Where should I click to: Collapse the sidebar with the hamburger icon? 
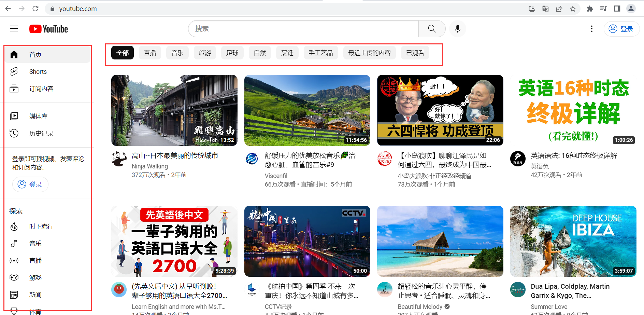point(14,29)
